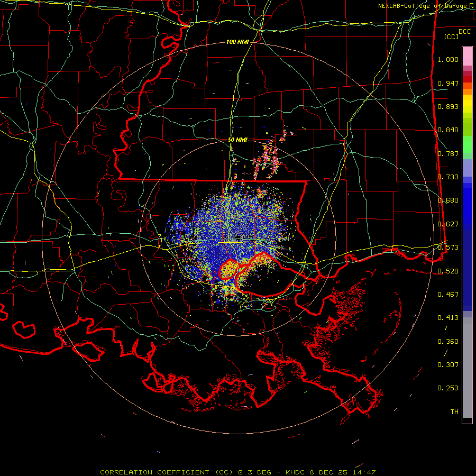The width and height of the screenshot is (476, 476).
Task: Click the KHDC station identifier in the caption
Action: pos(296,472)
